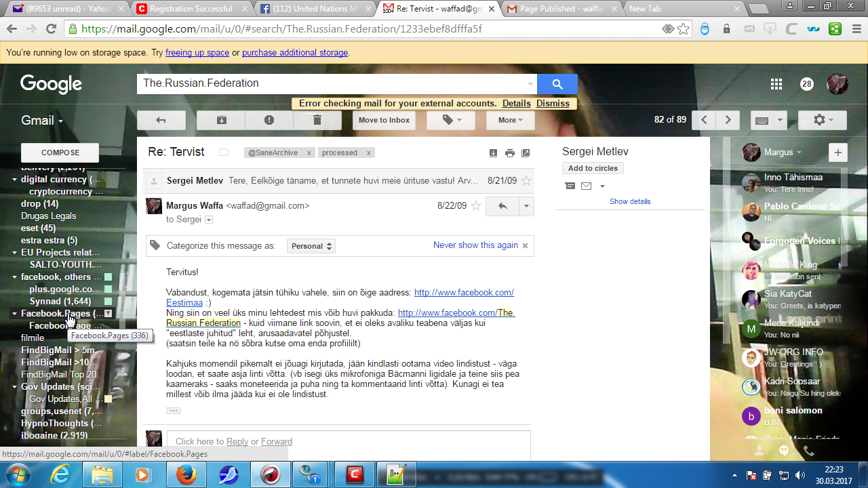This screenshot has width=868, height=488.
Task: Click the keyboard input tools icon
Action: point(762,120)
